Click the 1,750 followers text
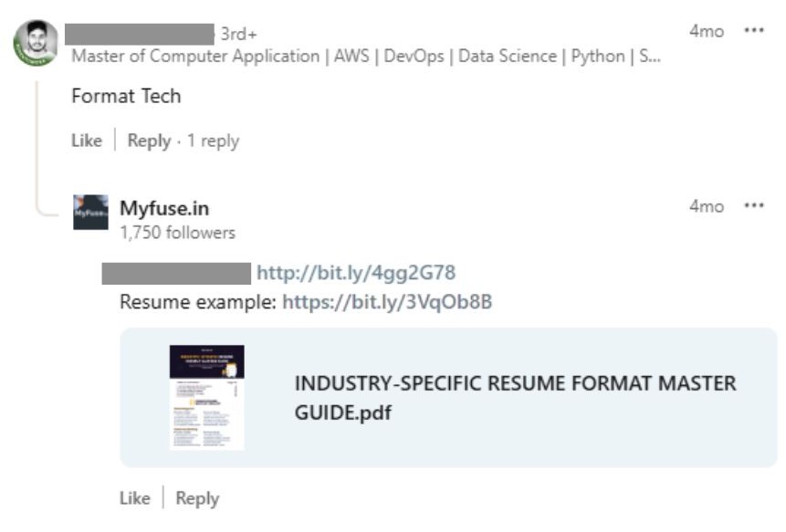Screen dimensions: 786x532 pos(177,233)
